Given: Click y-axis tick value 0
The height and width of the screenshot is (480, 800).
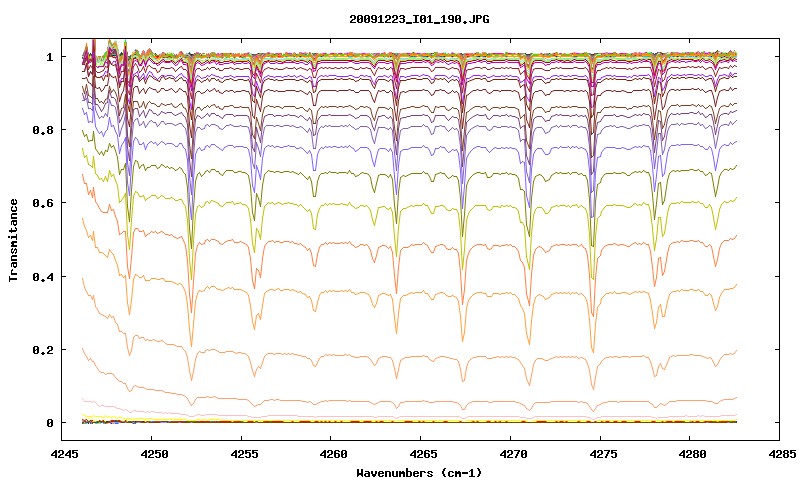Looking at the screenshot, I should click(49, 423).
